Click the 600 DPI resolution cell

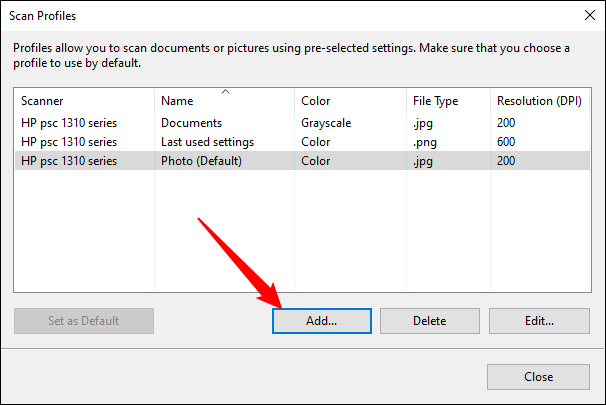tap(508, 142)
